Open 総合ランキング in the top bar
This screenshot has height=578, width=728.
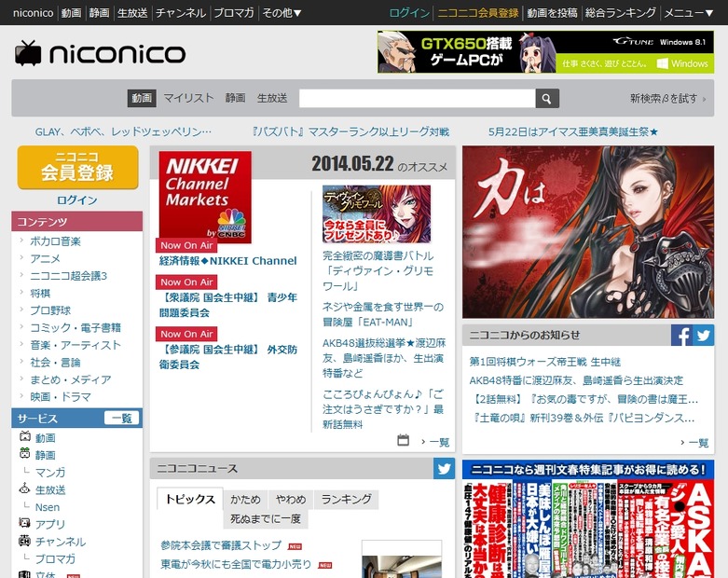(621, 13)
